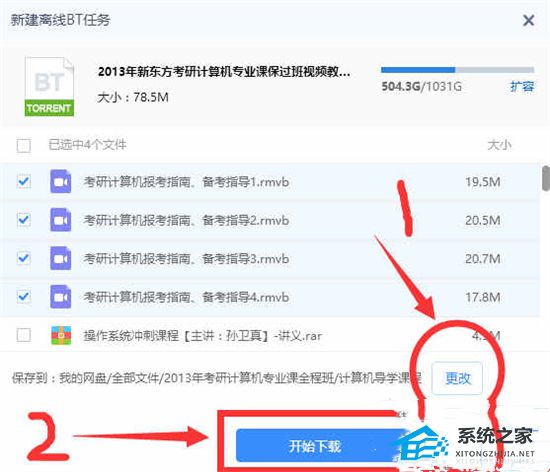The height and width of the screenshot is (472, 550).
Task: Toggle the select-all checkbox beside 已选中4个文件
Action: [24, 145]
